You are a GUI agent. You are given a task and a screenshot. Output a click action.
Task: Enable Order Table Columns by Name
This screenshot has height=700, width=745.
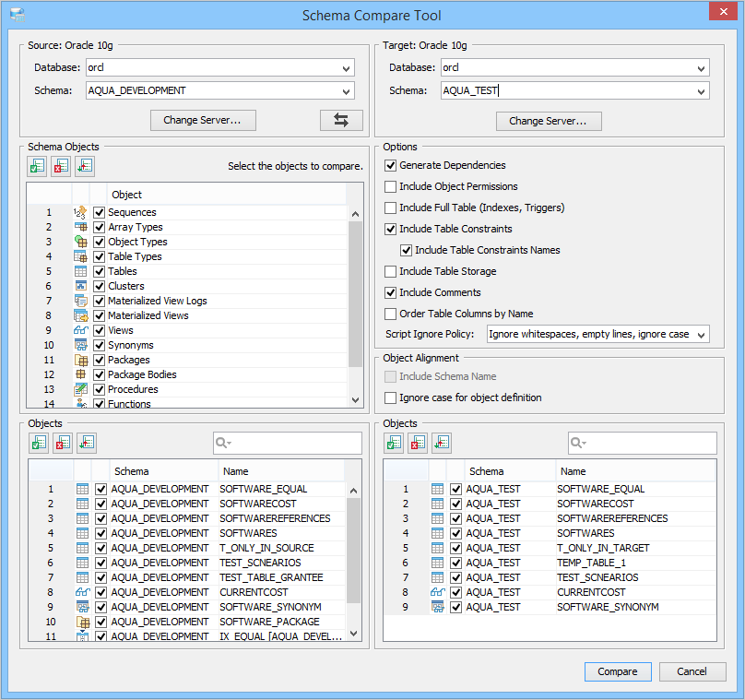coord(391,314)
